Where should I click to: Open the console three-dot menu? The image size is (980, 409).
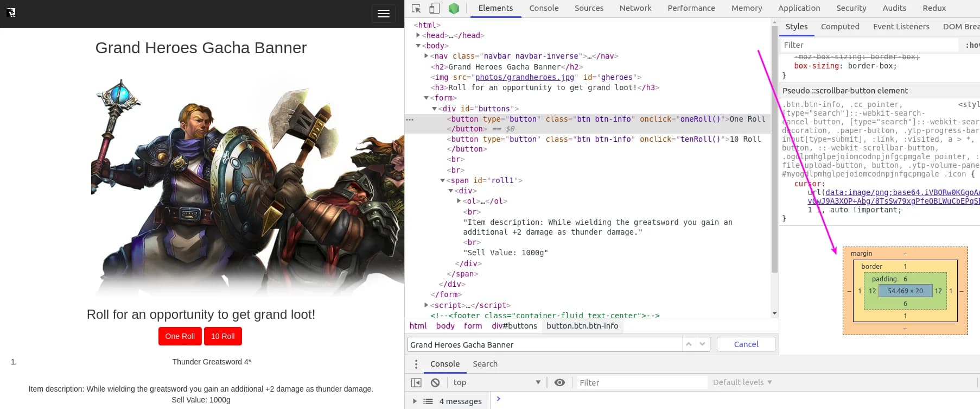click(x=416, y=364)
